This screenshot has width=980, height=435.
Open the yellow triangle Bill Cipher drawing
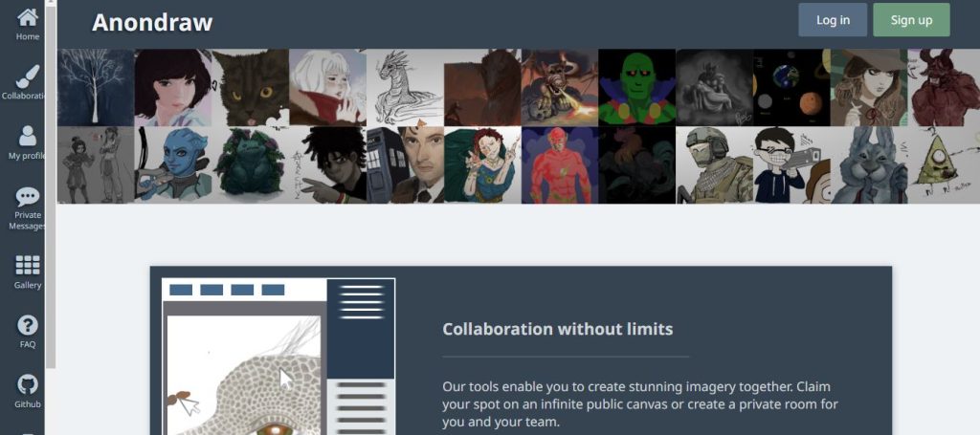[944, 164]
